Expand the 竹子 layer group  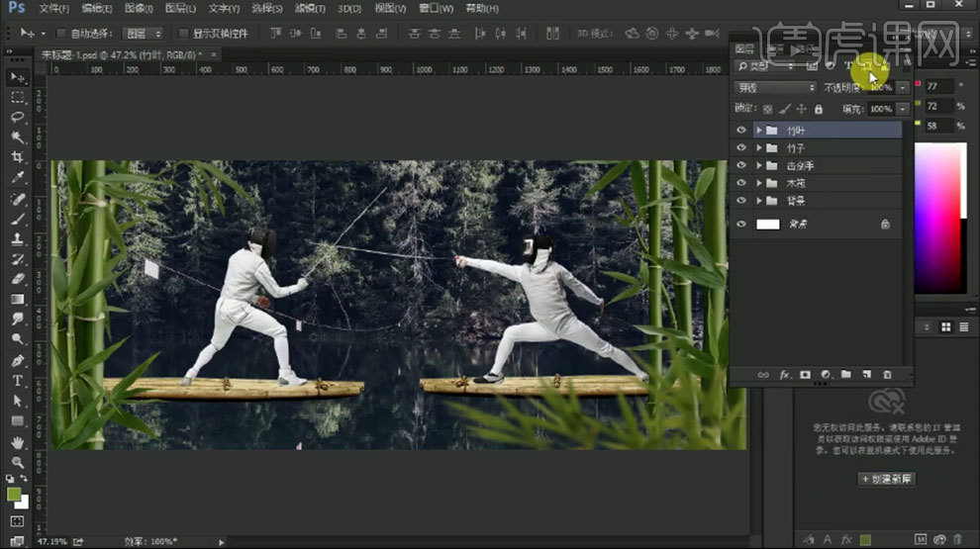coord(759,148)
